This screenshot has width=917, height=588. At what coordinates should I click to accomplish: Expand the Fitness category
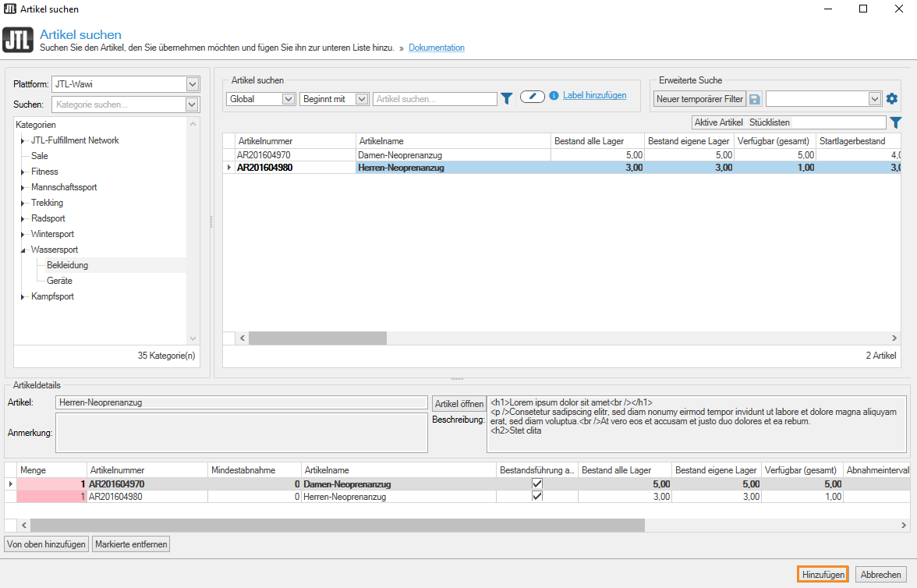pyautogui.click(x=23, y=172)
